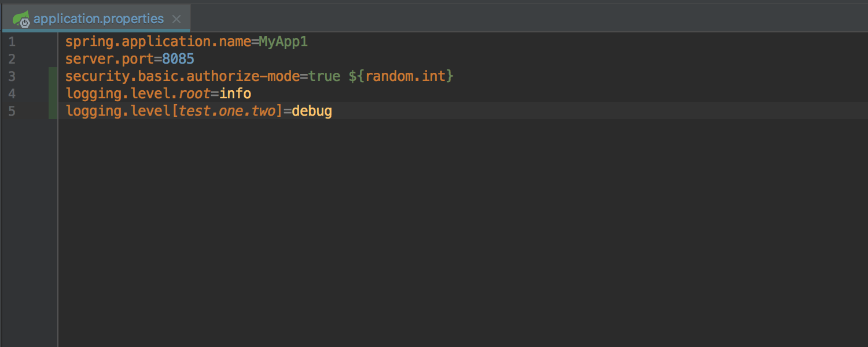
Task: Click the green change marker beside line 5
Action: pos(53,111)
